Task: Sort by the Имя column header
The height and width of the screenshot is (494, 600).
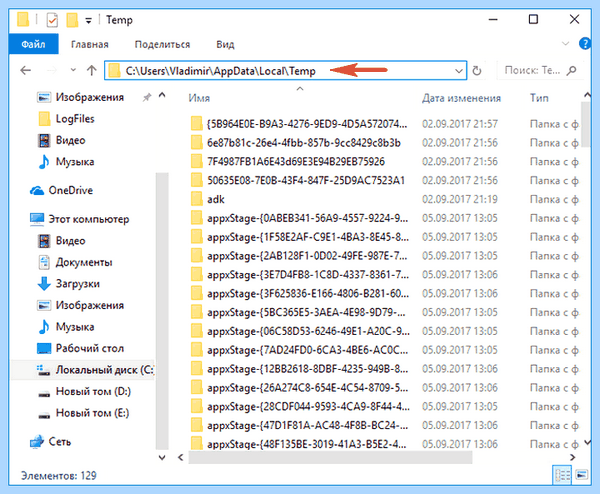Action: click(199, 98)
